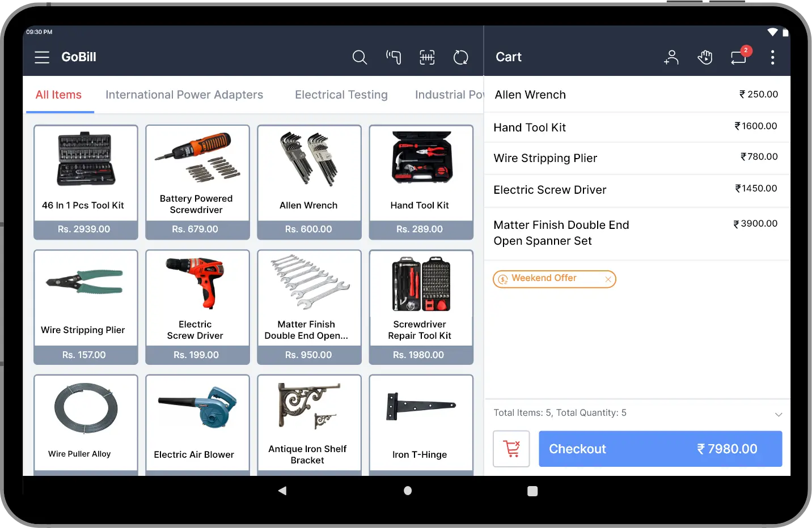Open the International Power Adapters category

[184, 95]
